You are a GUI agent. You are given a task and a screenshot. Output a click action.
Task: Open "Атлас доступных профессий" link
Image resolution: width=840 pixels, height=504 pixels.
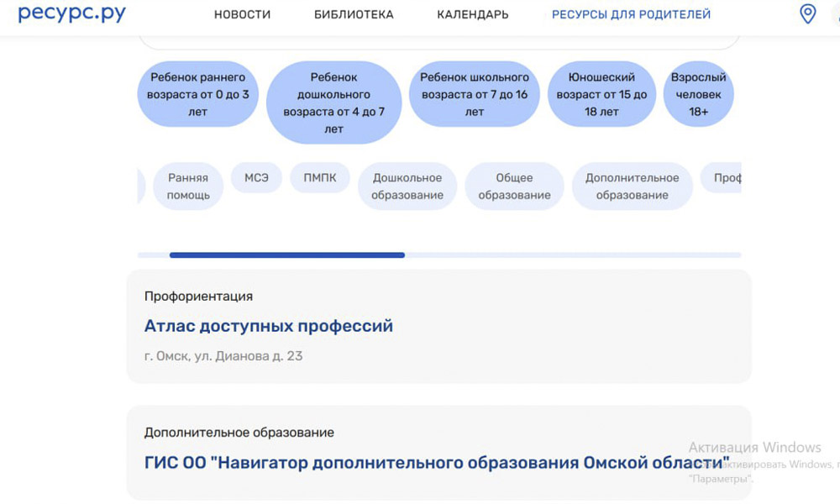point(267,327)
